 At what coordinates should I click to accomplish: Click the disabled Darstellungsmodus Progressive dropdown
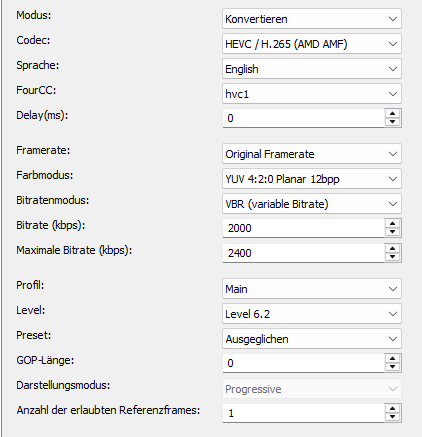(312, 389)
